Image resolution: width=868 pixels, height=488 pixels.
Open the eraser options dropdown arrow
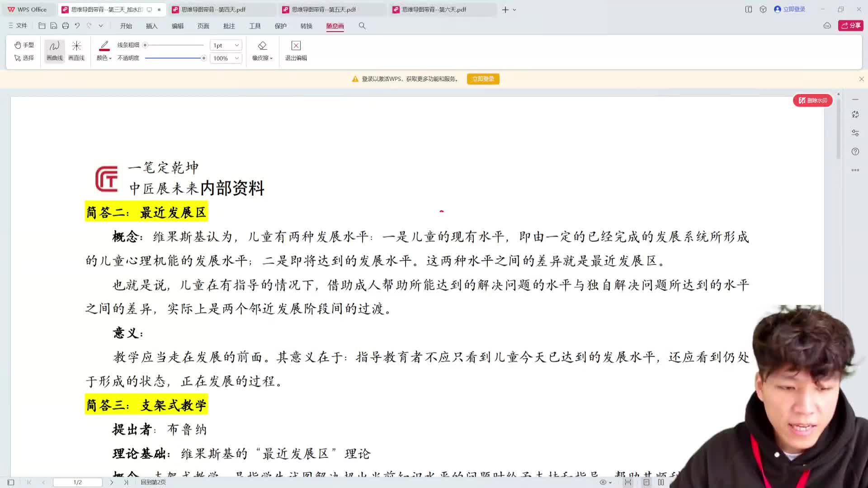coord(272,58)
